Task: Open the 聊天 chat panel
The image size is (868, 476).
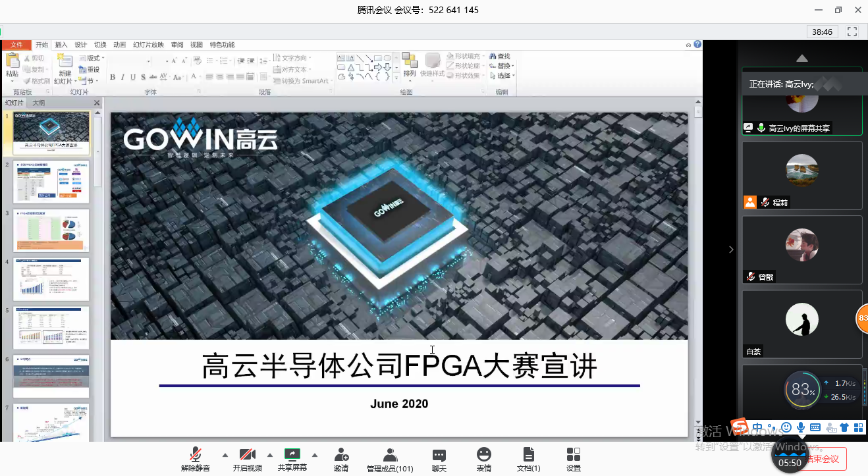Action: (439, 460)
